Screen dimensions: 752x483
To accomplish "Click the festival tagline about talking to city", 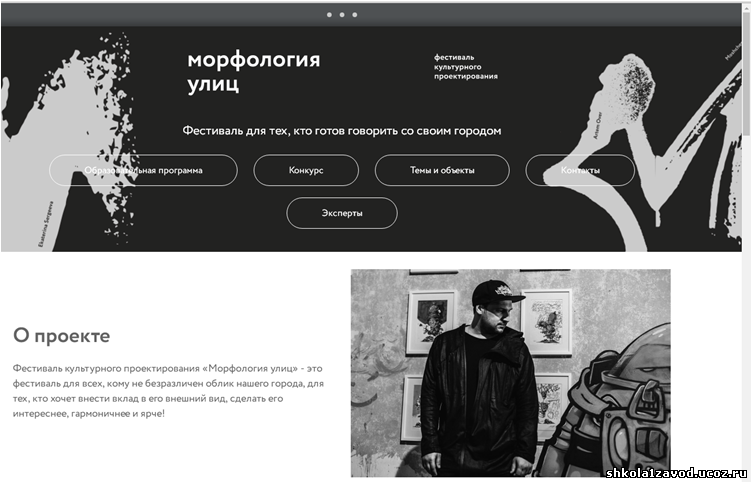I will (342, 130).
